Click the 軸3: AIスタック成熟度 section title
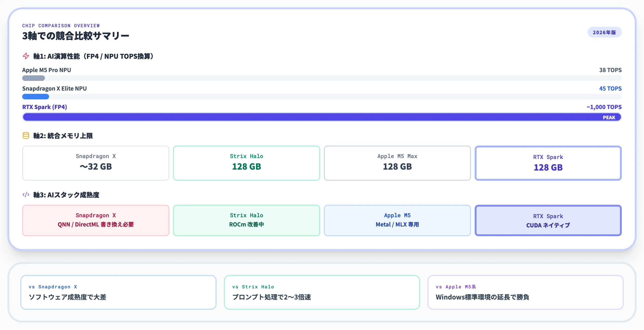This screenshot has height=330, width=644. (66, 195)
